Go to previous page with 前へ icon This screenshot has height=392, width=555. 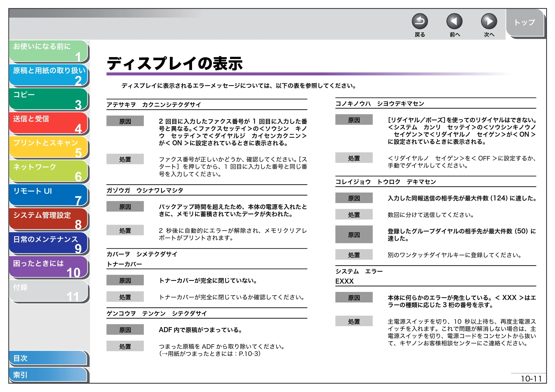click(454, 21)
